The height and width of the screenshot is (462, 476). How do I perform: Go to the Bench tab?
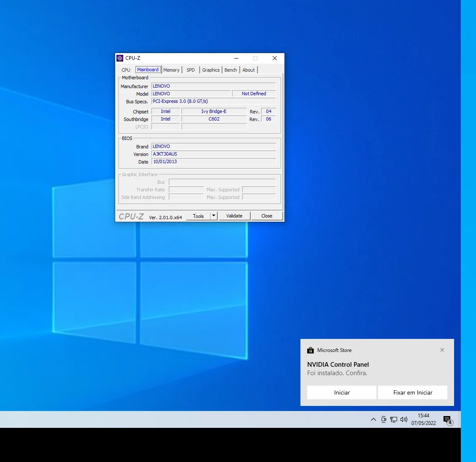[x=230, y=70]
